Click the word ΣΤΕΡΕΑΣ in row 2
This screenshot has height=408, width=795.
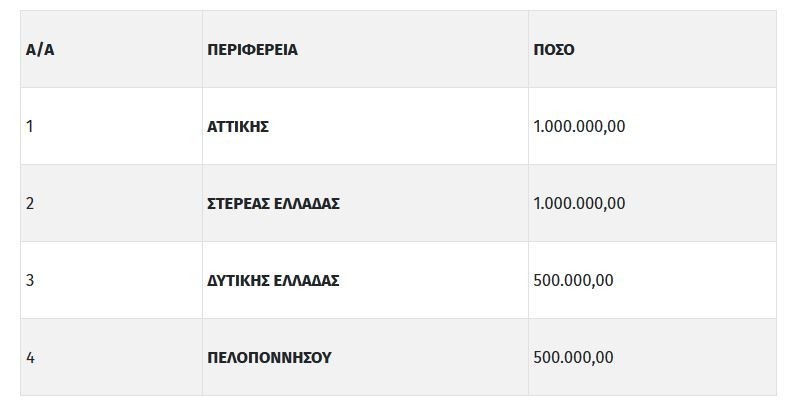click(x=238, y=204)
